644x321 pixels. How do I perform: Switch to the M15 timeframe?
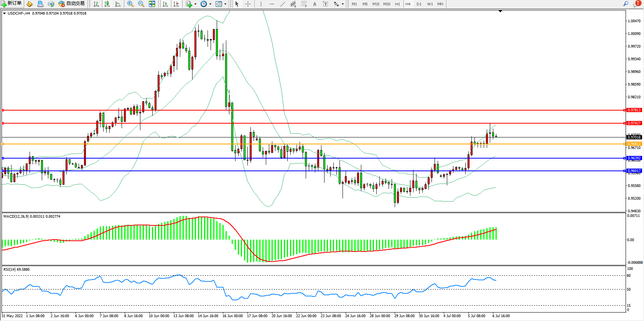[376, 4]
